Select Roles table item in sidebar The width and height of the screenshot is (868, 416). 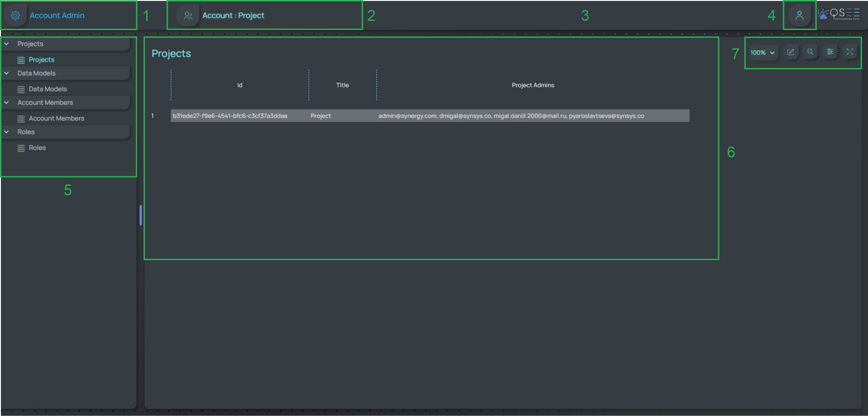37,148
